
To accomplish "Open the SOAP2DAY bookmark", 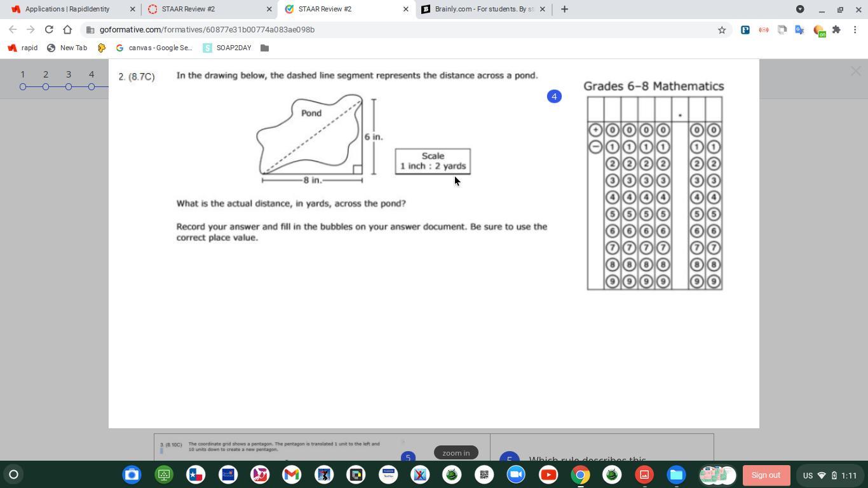I will point(227,48).
